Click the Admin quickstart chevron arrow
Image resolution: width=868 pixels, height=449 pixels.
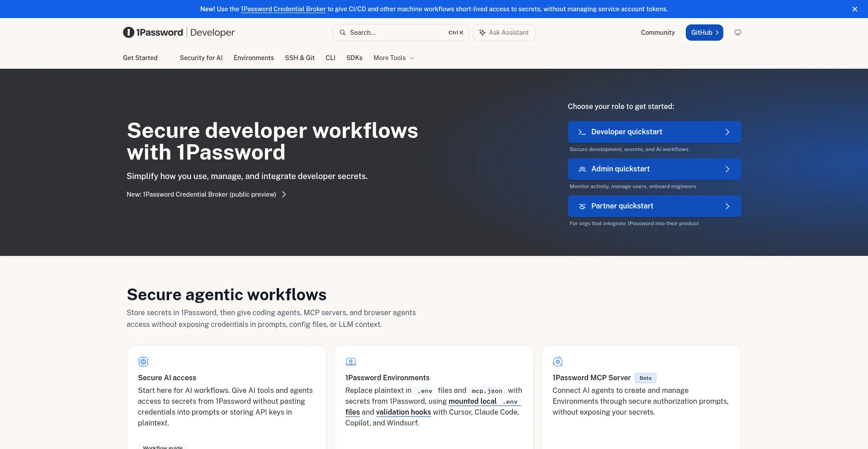pyautogui.click(x=727, y=169)
